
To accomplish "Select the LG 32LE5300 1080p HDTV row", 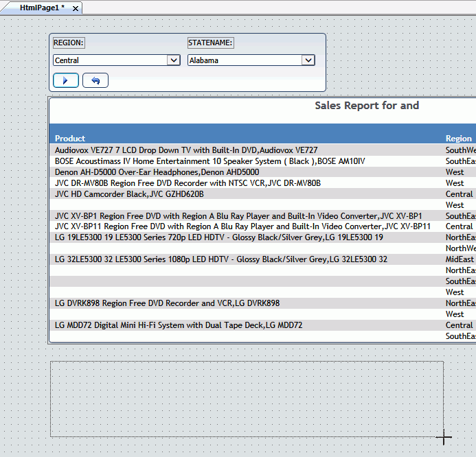I will tap(262, 259).
